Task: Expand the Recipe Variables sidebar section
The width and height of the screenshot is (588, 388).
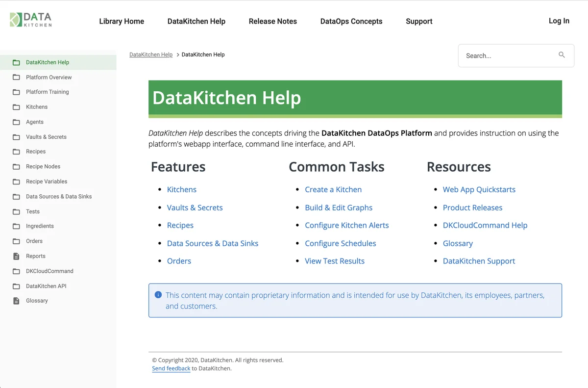Action: click(x=47, y=181)
